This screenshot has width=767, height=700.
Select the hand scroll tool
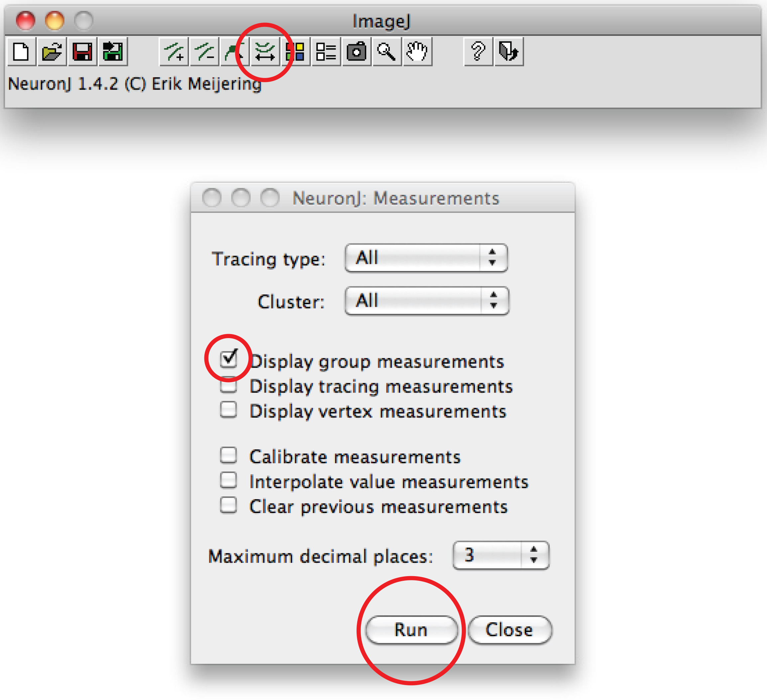[x=417, y=52]
